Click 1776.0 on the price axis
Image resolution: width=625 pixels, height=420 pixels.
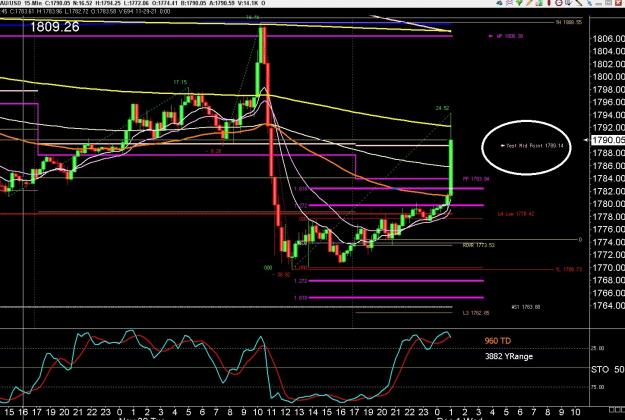[609, 229]
